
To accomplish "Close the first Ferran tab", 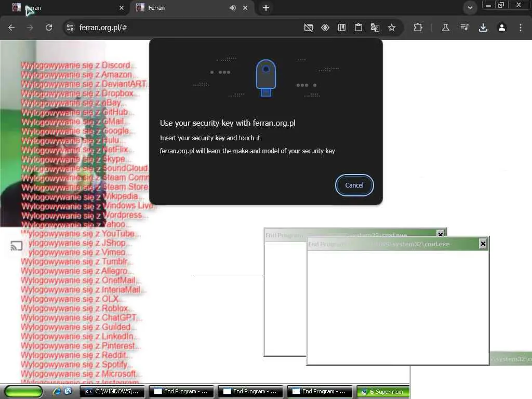I will pyautogui.click(x=122, y=8).
